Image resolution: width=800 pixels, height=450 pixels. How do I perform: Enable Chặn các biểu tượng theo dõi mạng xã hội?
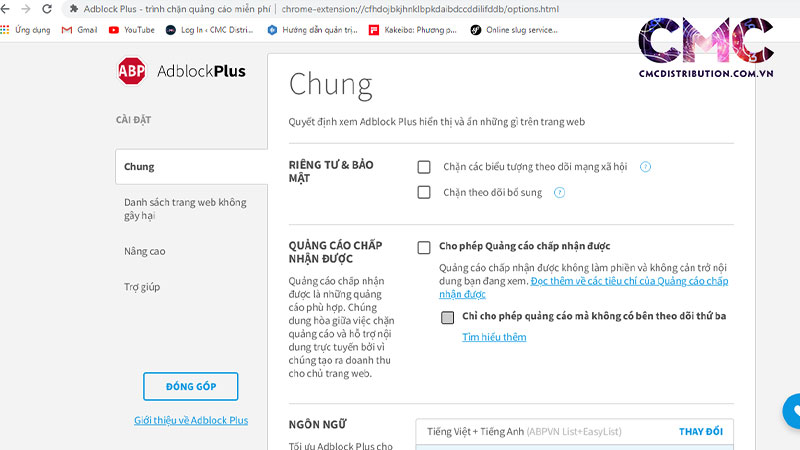click(424, 167)
